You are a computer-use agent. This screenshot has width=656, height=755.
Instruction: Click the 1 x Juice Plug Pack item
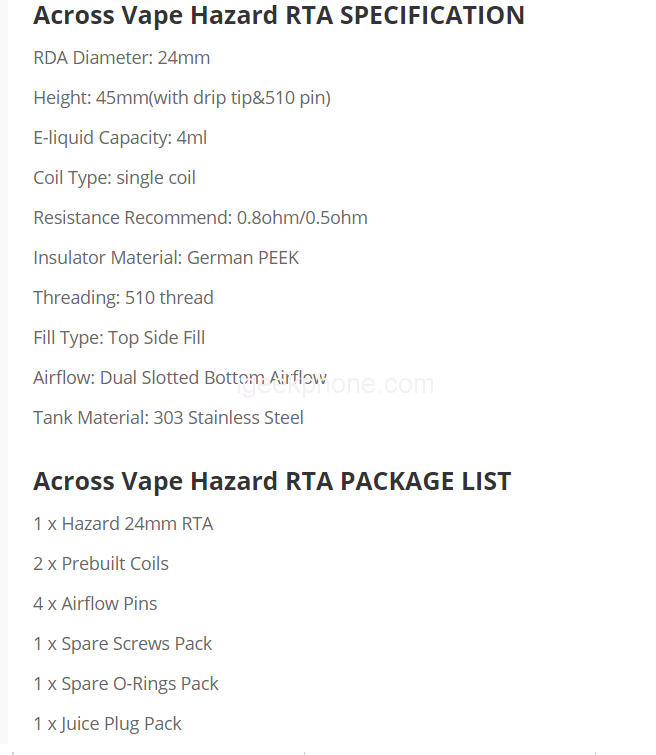(x=107, y=724)
